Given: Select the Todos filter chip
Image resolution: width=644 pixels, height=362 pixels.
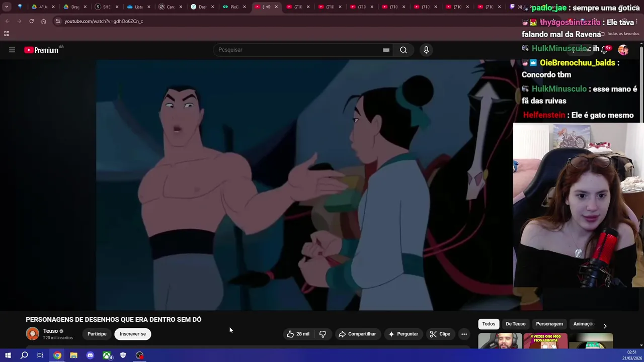Looking at the screenshot, I should 489,324.
